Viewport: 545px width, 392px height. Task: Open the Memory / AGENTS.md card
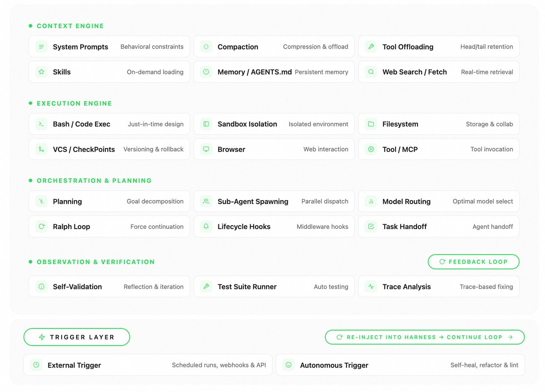(274, 72)
